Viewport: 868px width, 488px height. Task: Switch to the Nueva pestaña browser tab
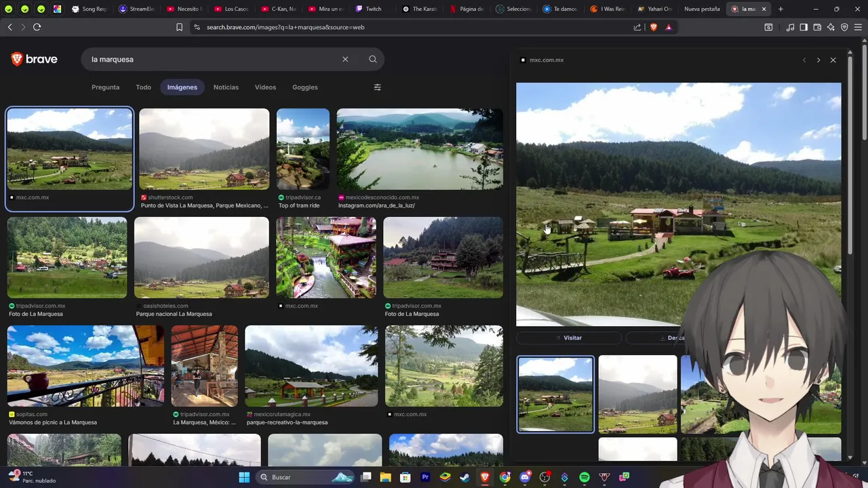[702, 9]
